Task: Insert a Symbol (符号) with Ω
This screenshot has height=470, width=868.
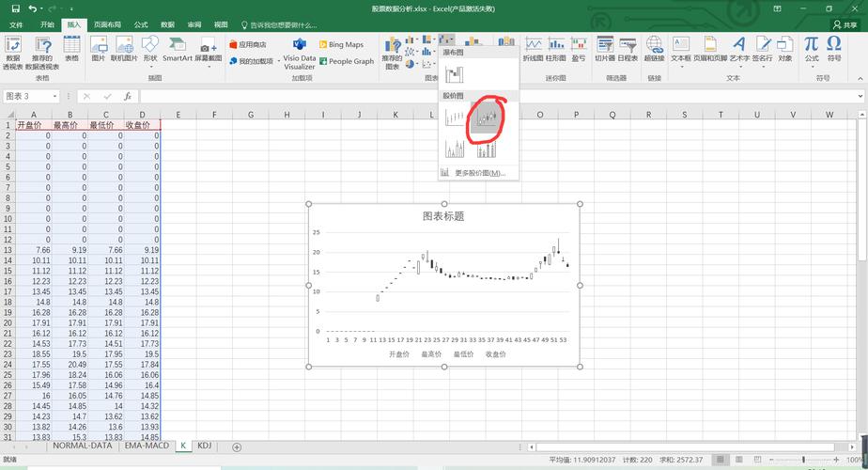Action: click(x=834, y=49)
